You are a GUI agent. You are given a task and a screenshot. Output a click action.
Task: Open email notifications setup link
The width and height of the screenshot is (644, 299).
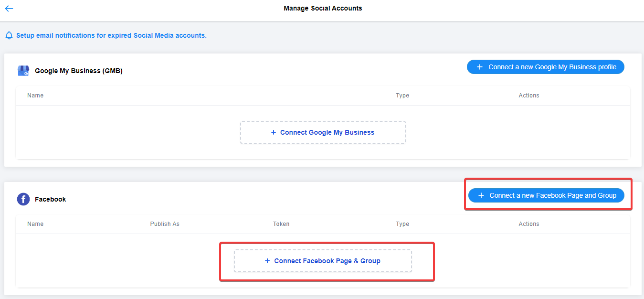pos(111,35)
